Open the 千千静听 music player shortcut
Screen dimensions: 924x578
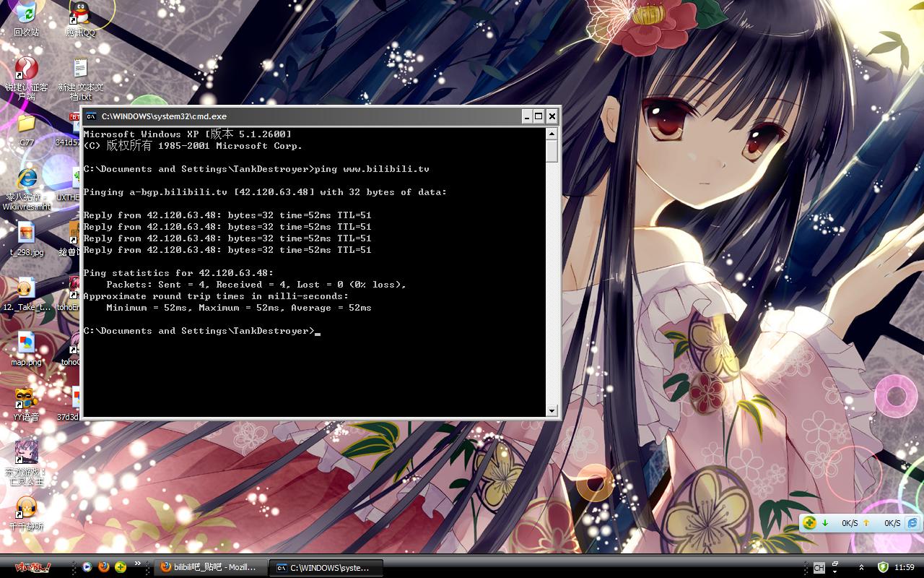coord(26,509)
